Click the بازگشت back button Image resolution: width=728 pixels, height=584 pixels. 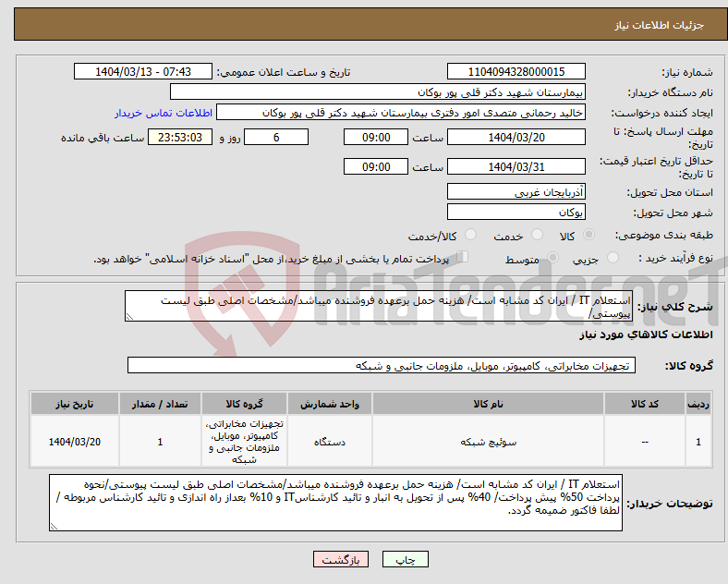341,560
